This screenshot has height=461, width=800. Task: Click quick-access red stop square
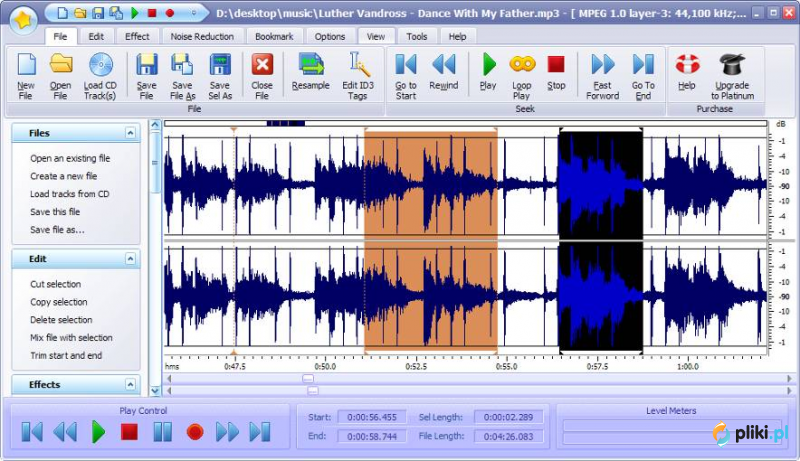click(152, 13)
